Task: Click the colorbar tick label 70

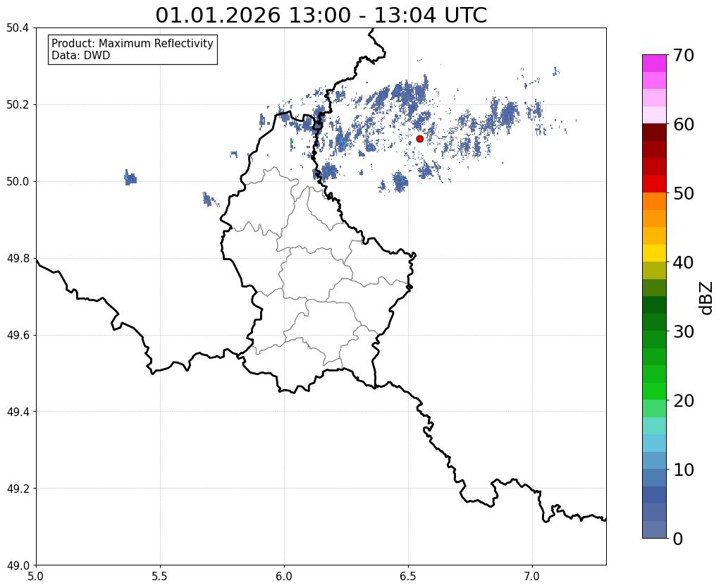Action: 684,55
